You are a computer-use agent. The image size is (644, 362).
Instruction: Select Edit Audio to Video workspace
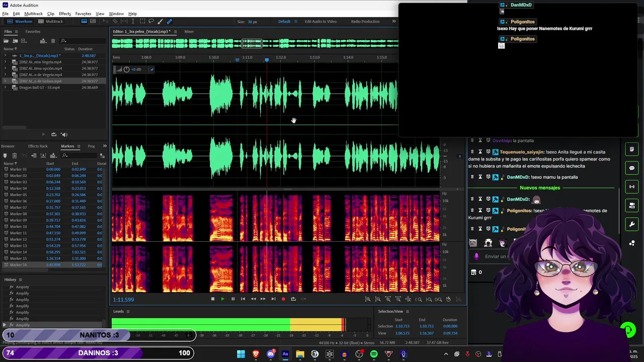[320, 21]
